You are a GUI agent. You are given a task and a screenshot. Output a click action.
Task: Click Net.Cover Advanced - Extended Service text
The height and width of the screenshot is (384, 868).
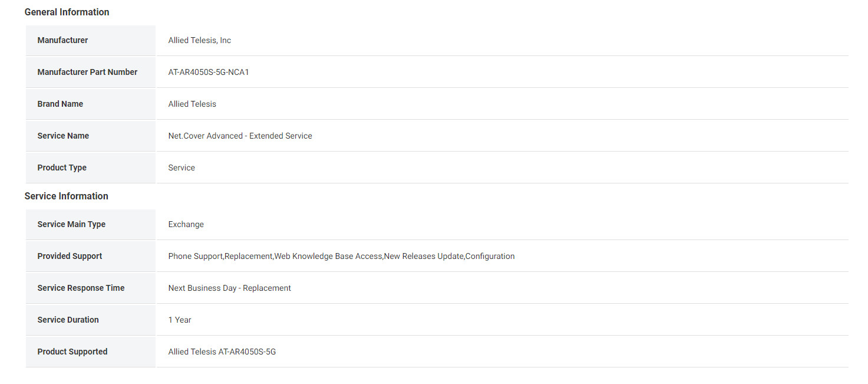click(240, 136)
